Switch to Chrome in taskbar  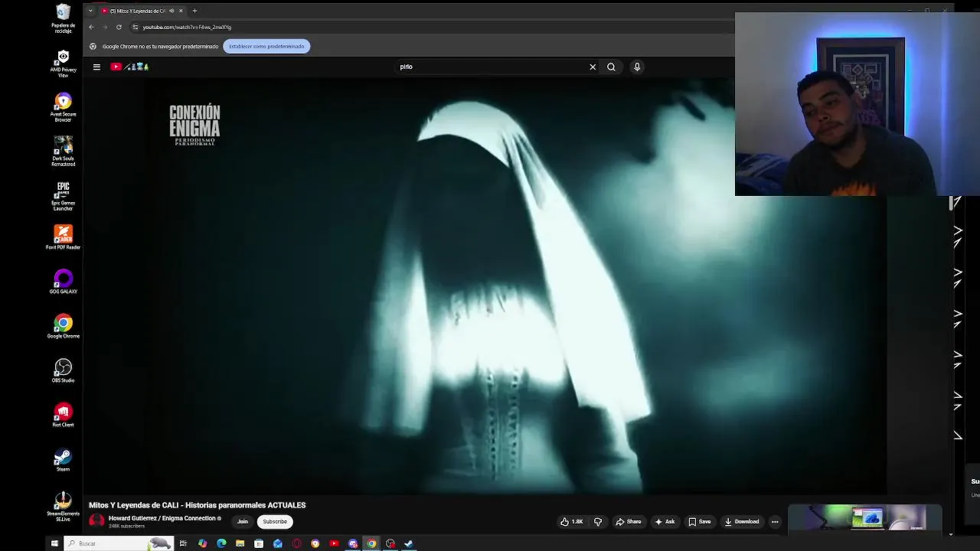(371, 543)
